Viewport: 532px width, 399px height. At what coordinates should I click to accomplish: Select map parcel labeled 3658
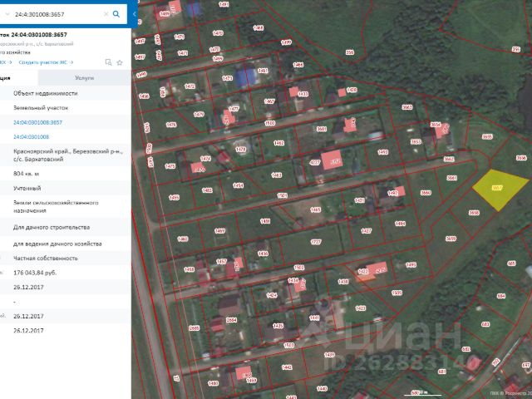coord(474,213)
